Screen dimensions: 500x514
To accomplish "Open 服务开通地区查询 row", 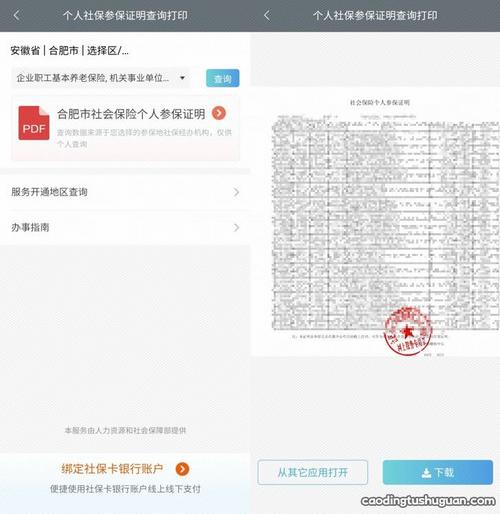I will (x=125, y=192).
